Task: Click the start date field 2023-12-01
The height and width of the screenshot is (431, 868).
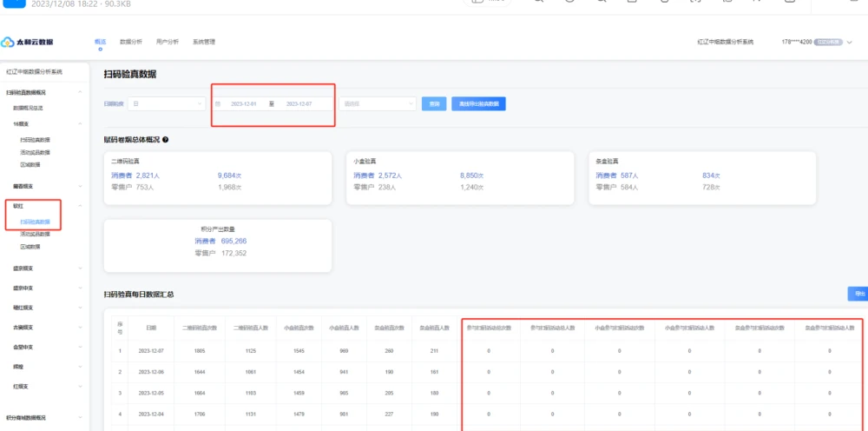Action: point(243,103)
